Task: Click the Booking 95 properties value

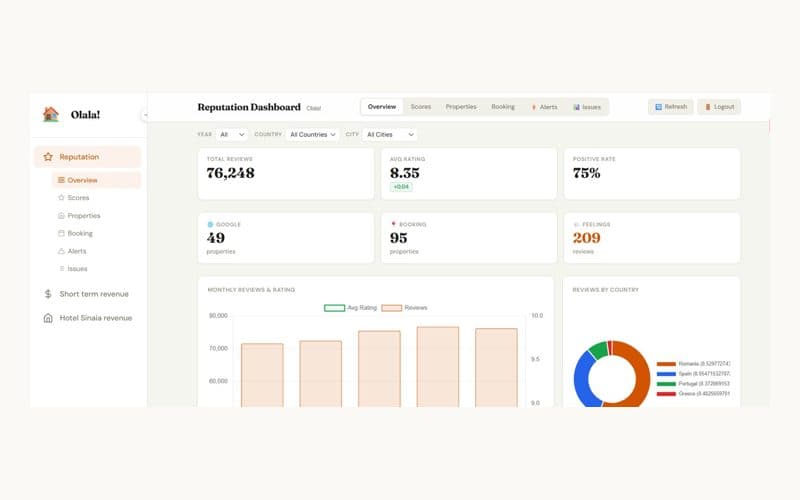Action: pyautogui.click(x=398, y=238)
